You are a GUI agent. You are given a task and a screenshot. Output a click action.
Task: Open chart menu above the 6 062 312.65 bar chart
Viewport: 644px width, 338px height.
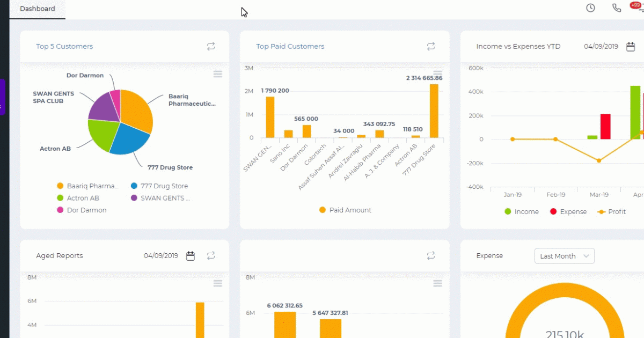(438, 283)
